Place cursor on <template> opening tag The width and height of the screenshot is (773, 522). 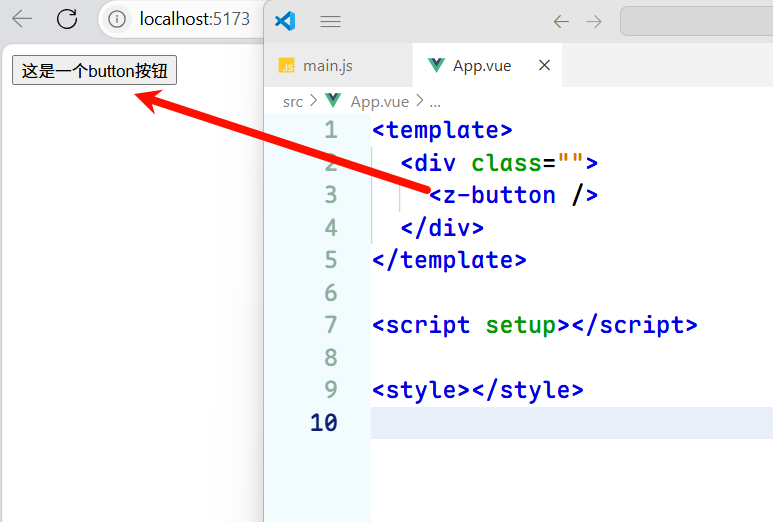[442, 130]
